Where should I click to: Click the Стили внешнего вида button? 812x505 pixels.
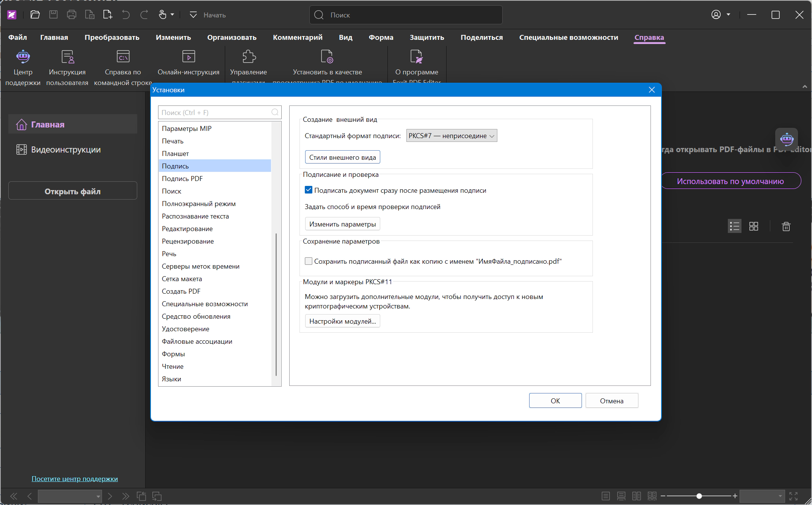(343, 157)
